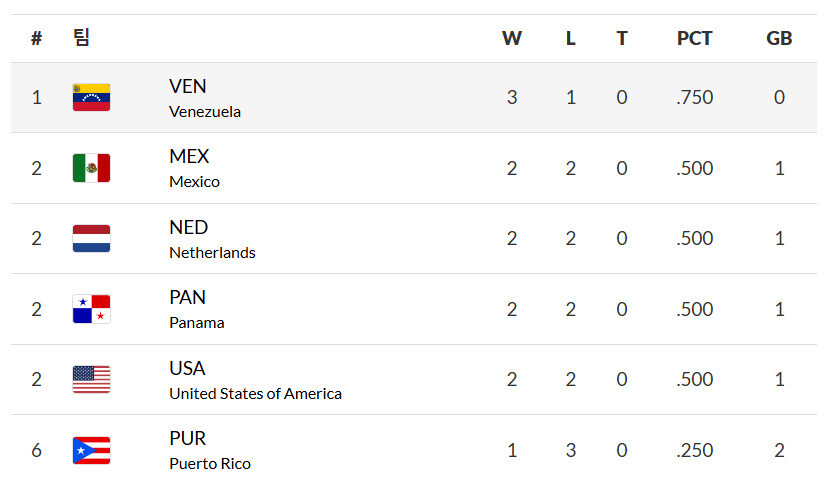Click the W wins column header
The width and height of the screenshot is (828, 485).
tap(511, 39)
